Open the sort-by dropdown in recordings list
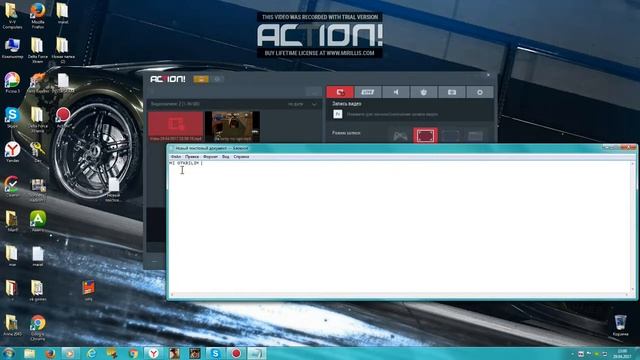Image resolution: width=640 pixels, height=360 pixels. click(302, 104)
